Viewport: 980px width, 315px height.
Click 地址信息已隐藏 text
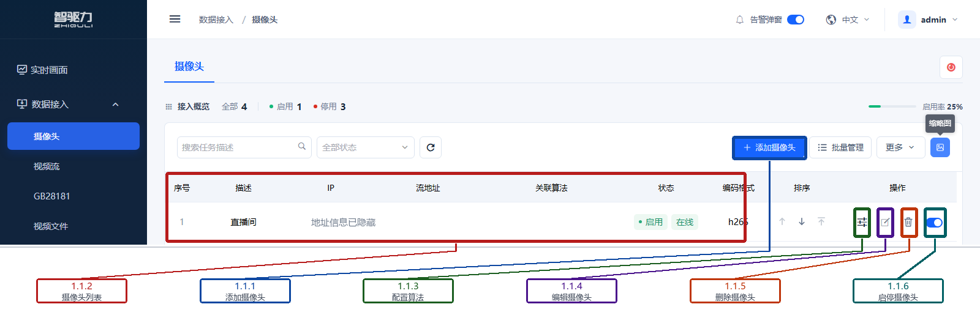tap(343, 222)
